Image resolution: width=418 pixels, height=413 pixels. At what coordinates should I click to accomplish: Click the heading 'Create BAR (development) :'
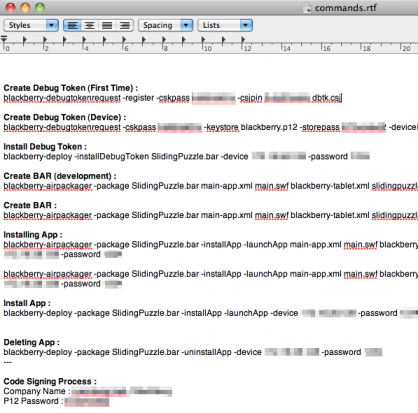60,176
